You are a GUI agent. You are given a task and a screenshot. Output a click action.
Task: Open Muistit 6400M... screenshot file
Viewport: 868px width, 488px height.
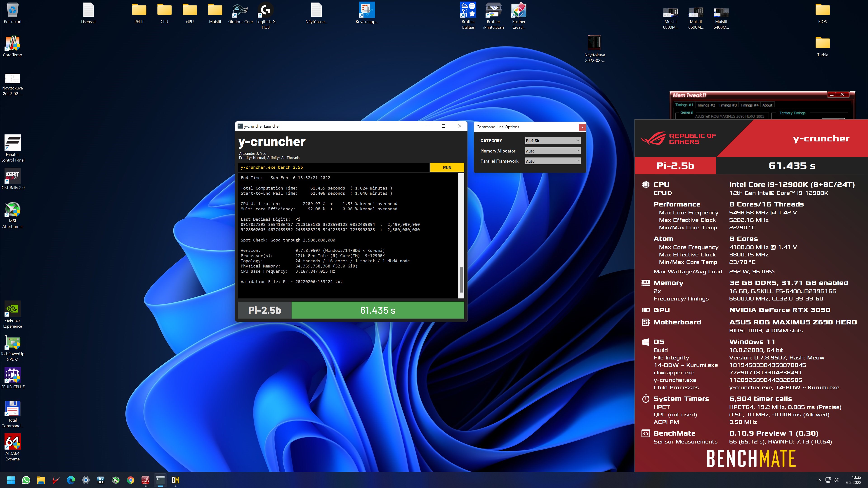coord(721,18)
